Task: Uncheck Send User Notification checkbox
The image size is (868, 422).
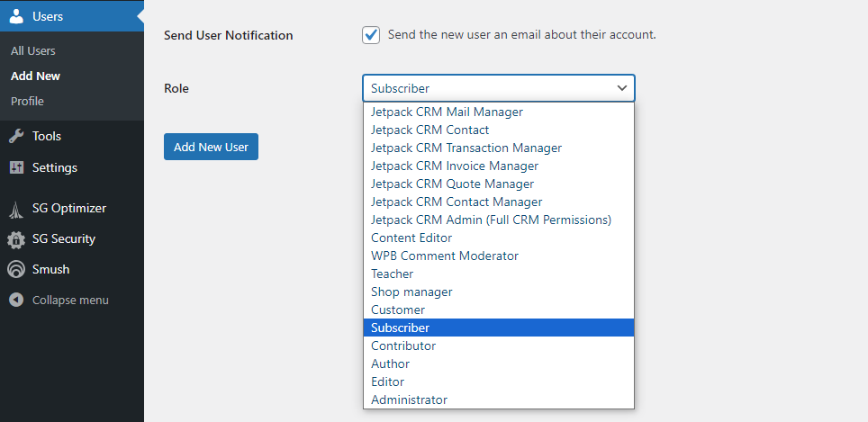Action: click(x=371, y=35)
